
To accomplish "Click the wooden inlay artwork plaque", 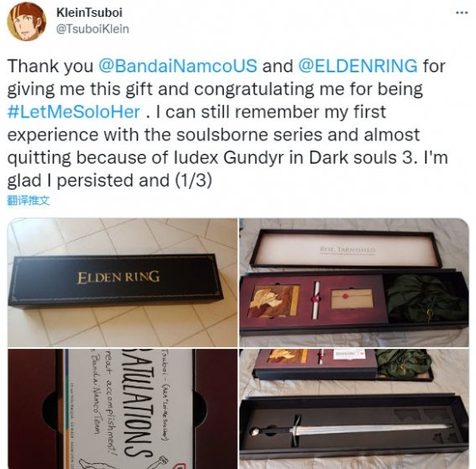I will click(x=274, y=302).
